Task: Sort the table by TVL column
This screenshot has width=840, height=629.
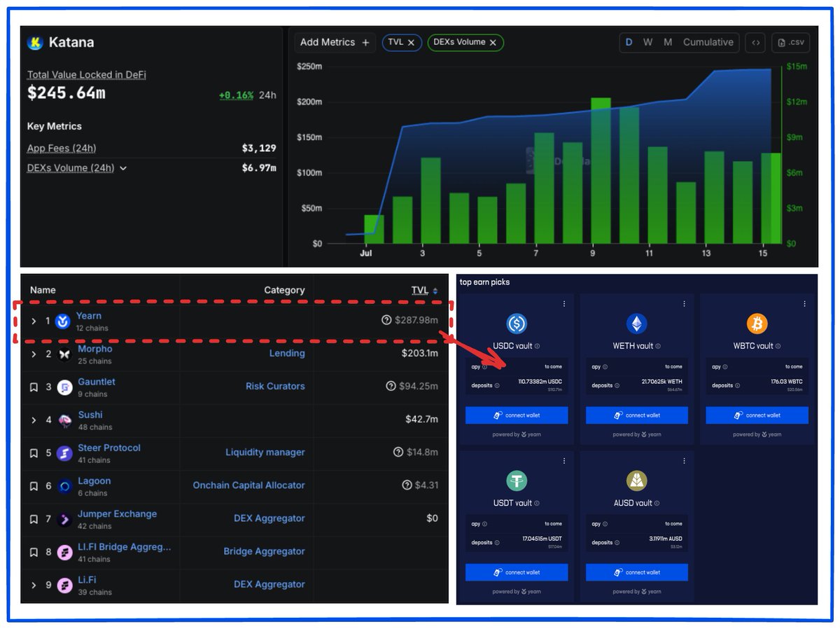Action: point(424,291)
